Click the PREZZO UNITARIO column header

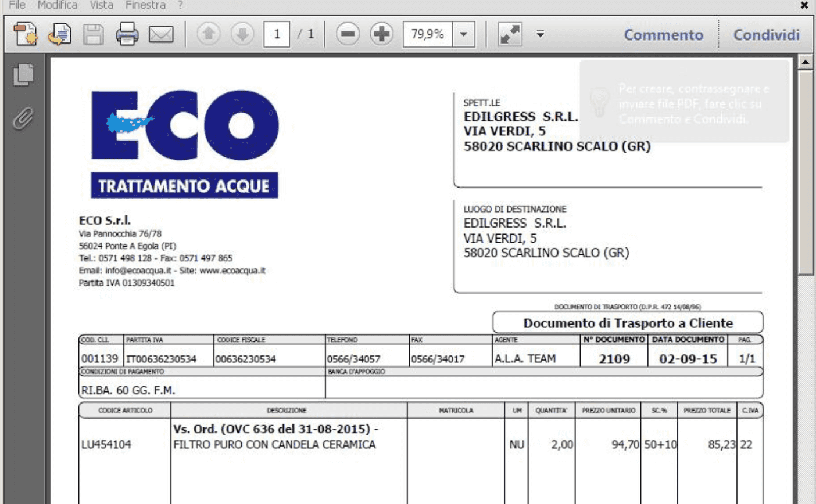[609, 410]
